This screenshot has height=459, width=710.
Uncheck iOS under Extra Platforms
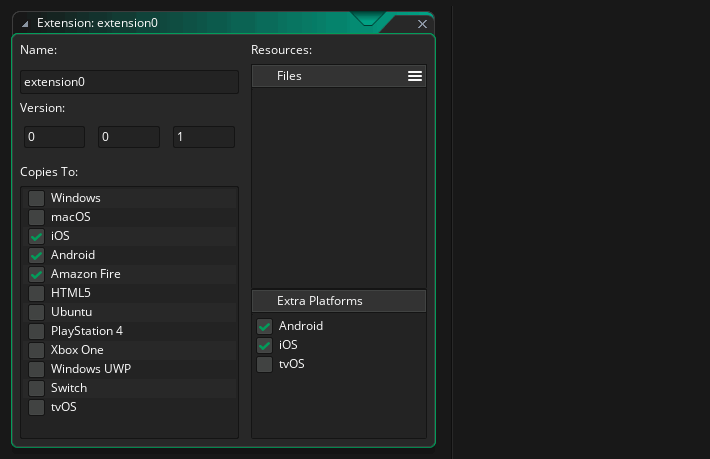264,345
